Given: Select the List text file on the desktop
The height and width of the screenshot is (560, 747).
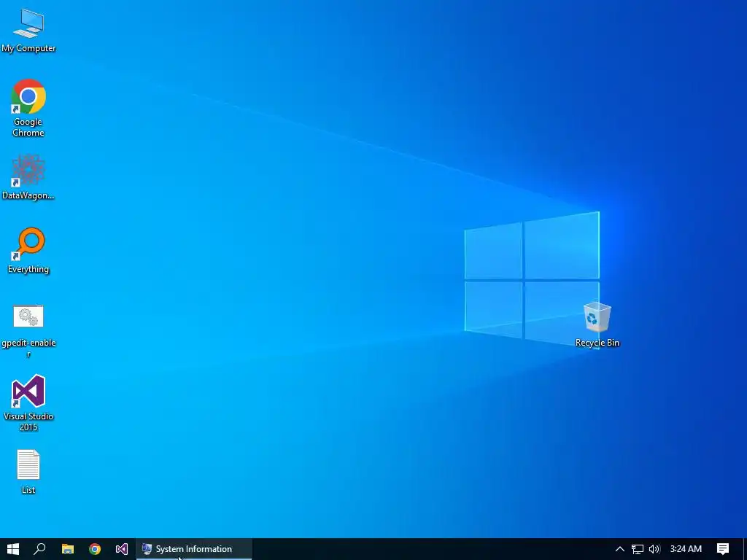Looking at the screenshot, I should (28, 472).
